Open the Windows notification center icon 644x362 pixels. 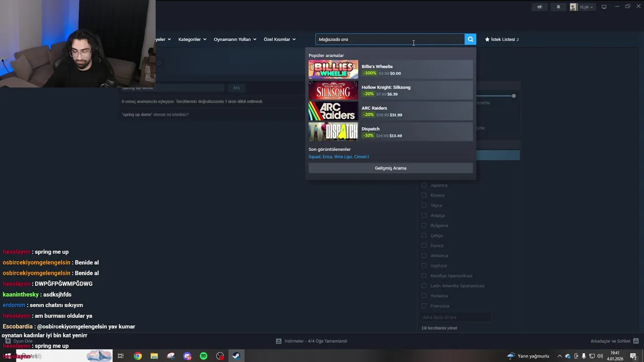(x=633, y=356)
